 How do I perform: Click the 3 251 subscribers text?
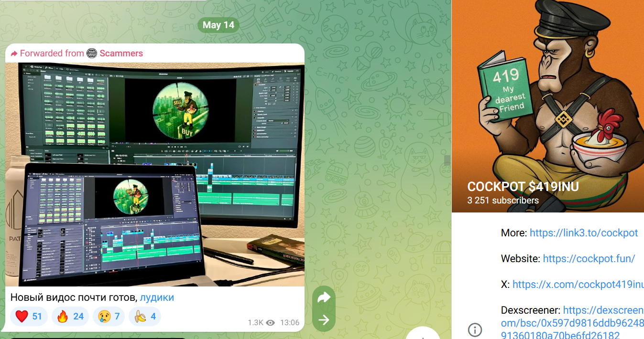tap(503, 201)
